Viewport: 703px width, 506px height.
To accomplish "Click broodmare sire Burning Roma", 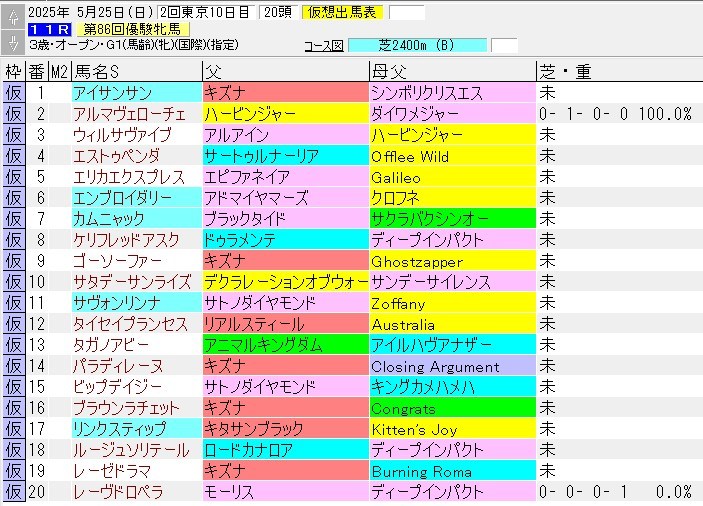I will point(453,471).
